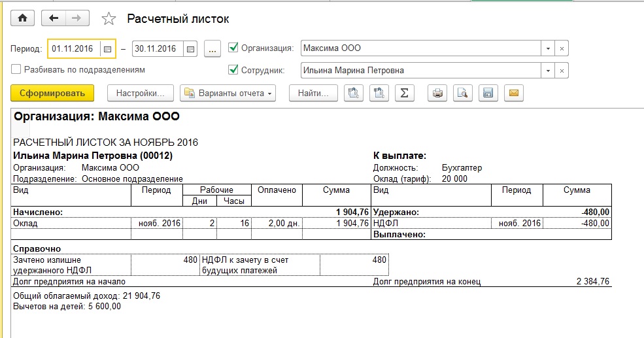Click the Home icon button
This screenshot has height=338, width=644.
(x=23, y=18)
